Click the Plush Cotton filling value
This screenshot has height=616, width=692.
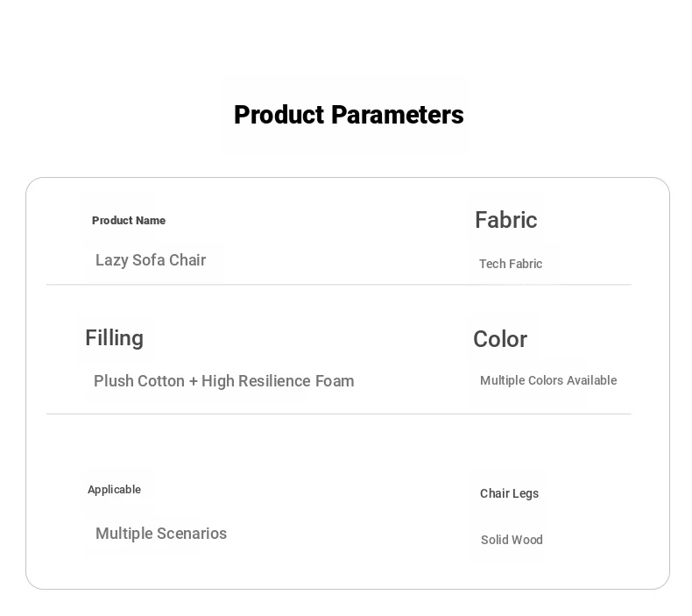click(223, 381)
